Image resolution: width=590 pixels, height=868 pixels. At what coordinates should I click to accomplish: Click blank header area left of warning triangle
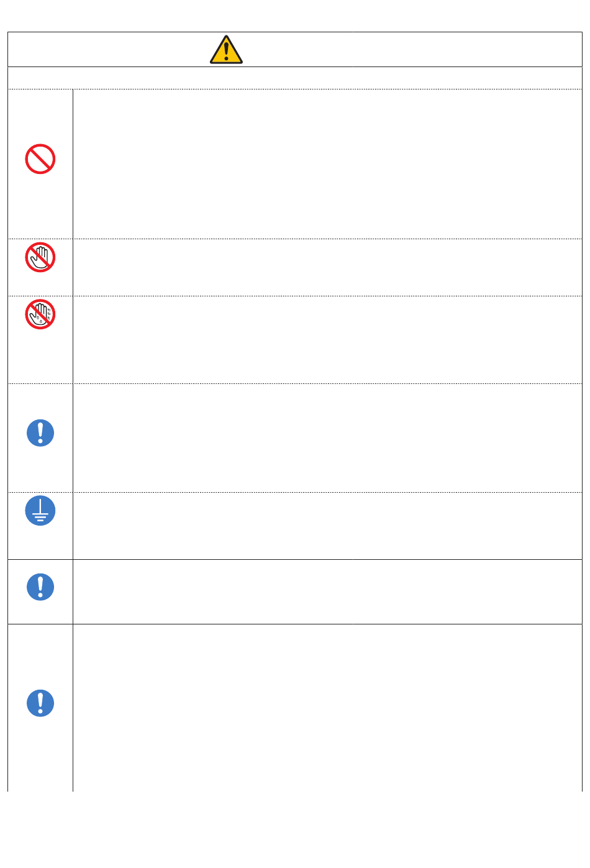point(109,50)
